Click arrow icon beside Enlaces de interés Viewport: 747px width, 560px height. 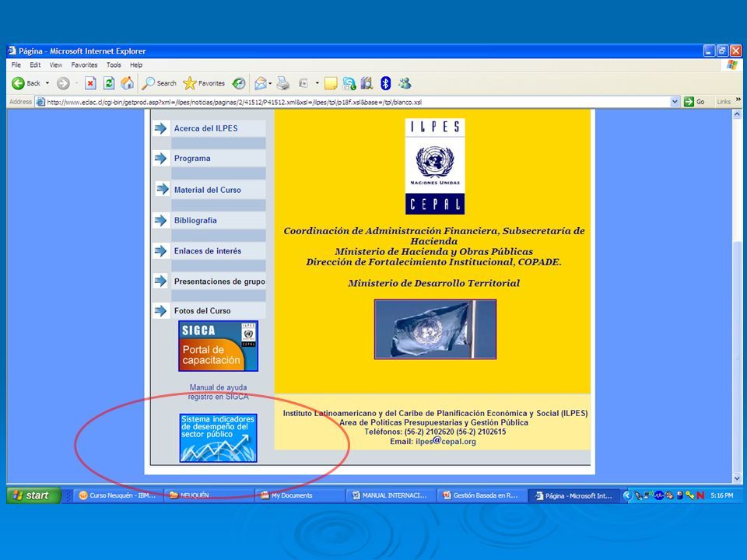[x=161, y=250]
